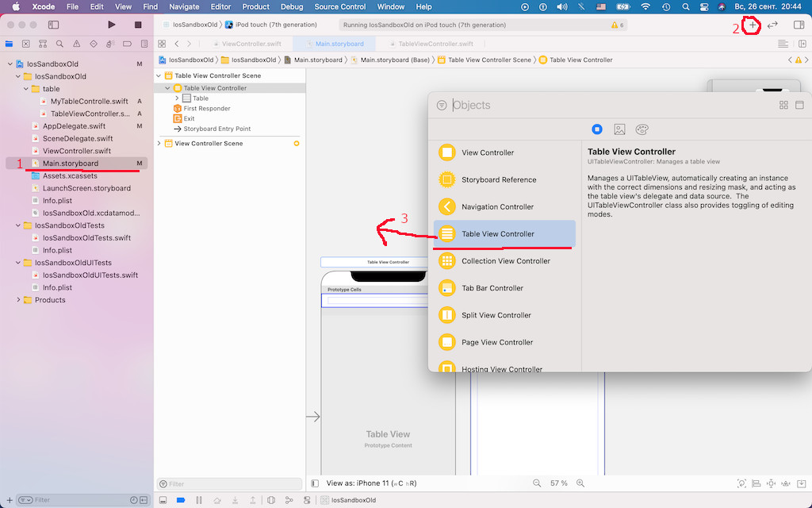Collapse the IosSandboxOld project root

click(10, 64)
